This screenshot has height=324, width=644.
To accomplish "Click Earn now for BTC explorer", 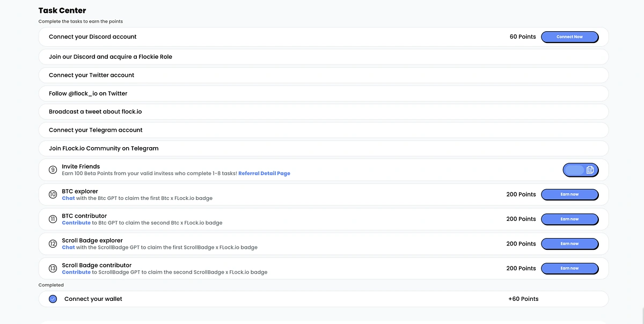I will pos(569,195).
